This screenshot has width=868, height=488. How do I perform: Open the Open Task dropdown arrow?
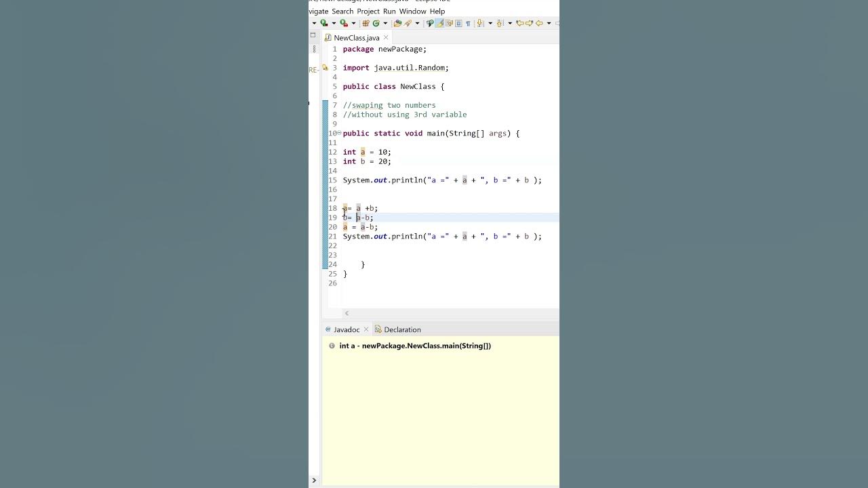pos(417,23)
